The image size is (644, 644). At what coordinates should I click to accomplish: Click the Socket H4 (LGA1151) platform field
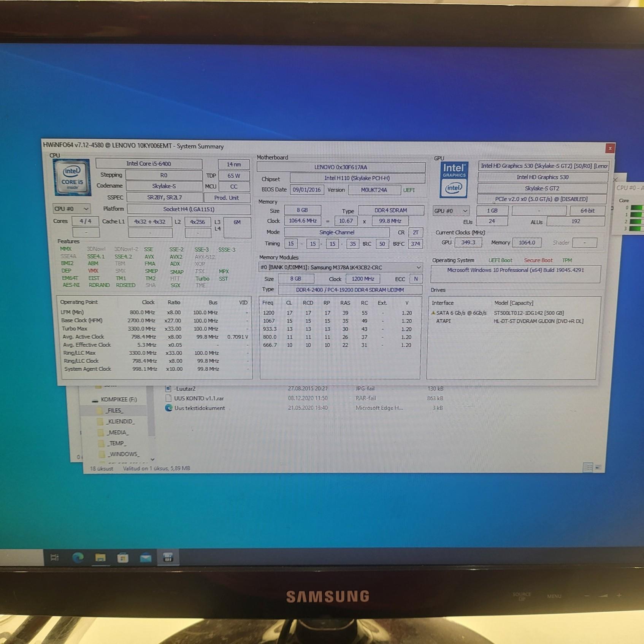tap(189, 209)
